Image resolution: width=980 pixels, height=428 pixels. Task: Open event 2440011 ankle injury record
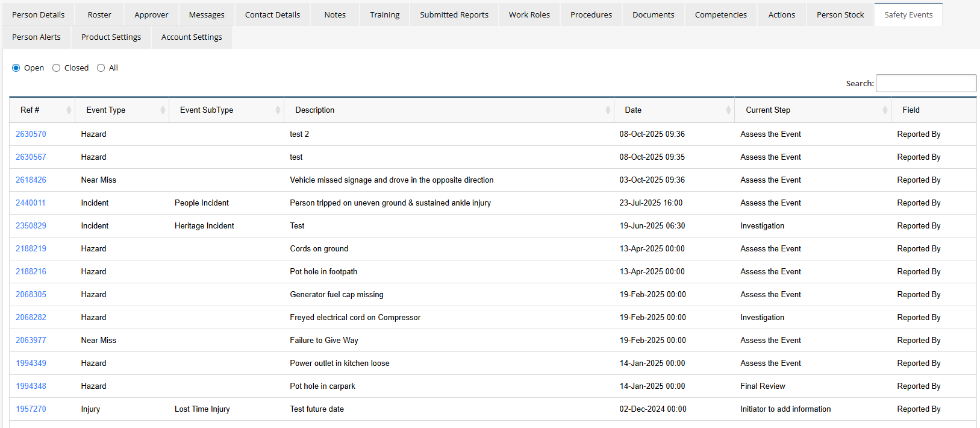point(30,203)
